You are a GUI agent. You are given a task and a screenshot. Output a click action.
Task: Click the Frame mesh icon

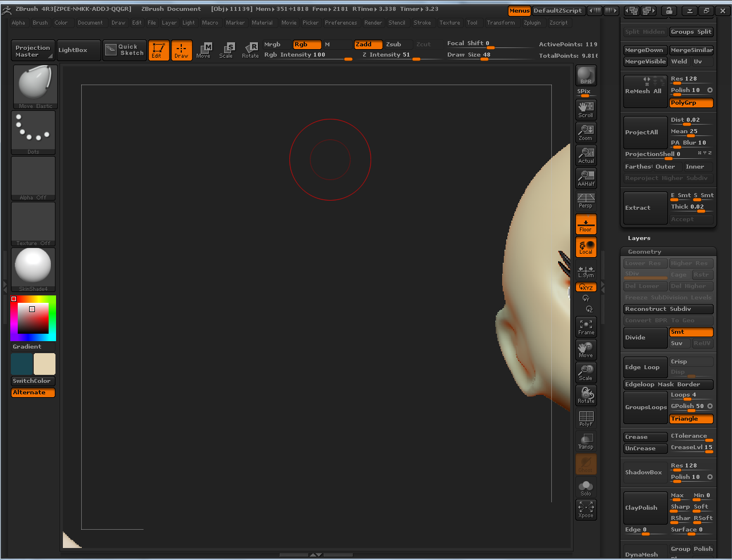click(586, 326)
